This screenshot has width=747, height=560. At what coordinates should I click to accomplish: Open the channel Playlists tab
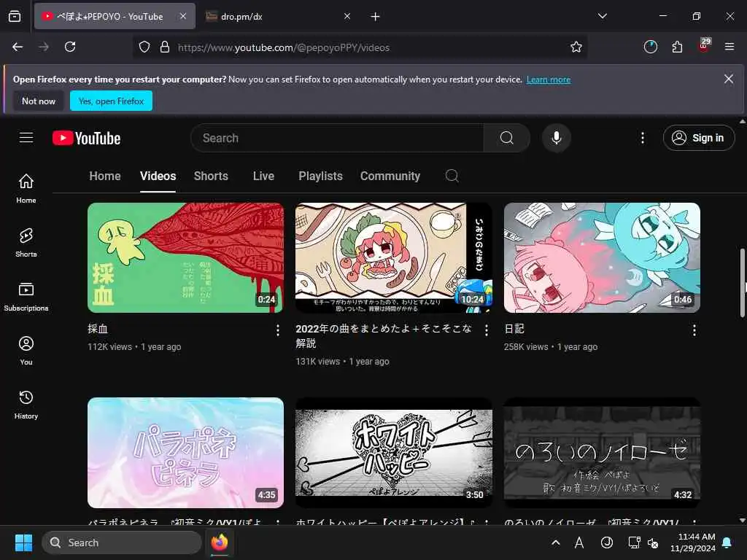click(x=321, y=176)
